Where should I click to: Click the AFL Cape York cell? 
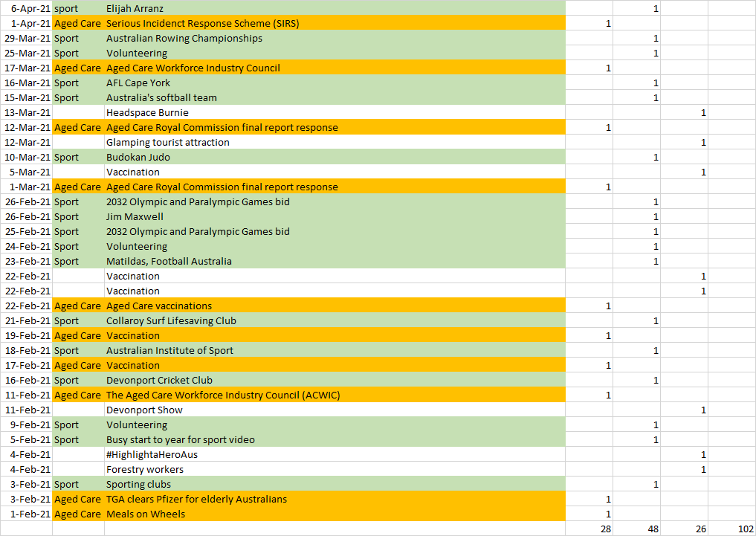pos(335,83)
